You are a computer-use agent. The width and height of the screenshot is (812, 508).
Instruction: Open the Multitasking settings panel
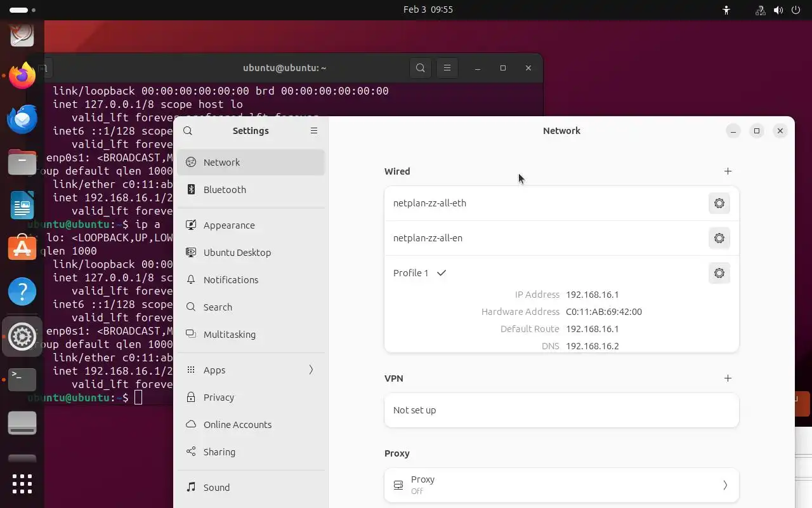(x=251, y=335)
